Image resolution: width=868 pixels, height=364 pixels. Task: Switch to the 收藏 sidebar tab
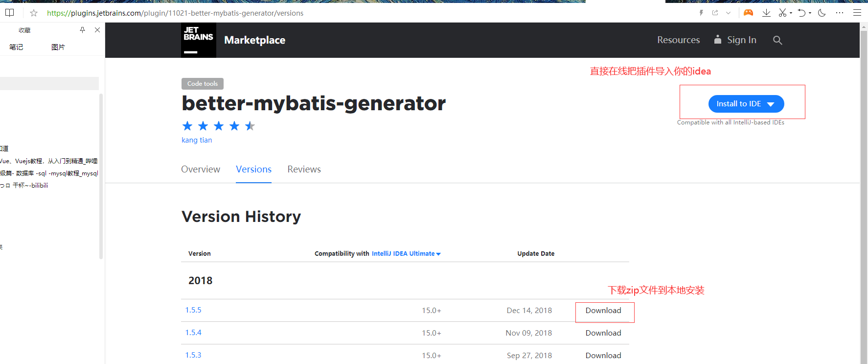coord(24,30)
